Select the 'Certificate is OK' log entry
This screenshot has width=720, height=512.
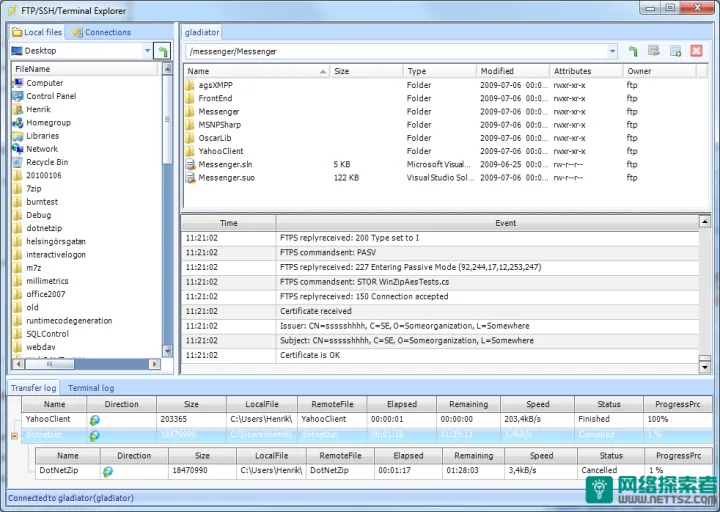point(440,355)
